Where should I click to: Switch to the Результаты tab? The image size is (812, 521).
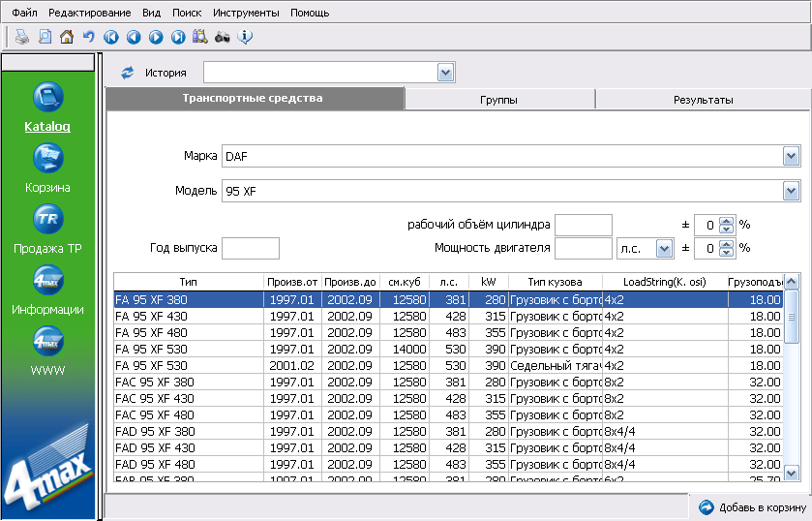pos(704,100)
